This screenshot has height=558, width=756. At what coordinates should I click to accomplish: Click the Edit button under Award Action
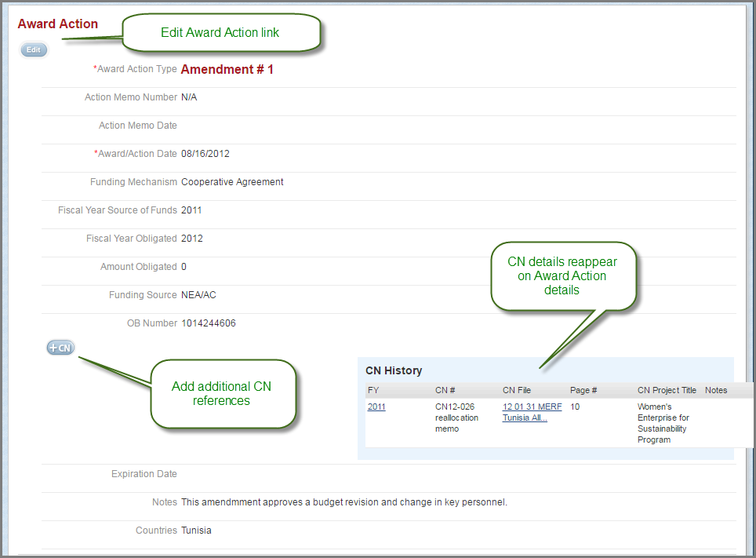point(34,49)
